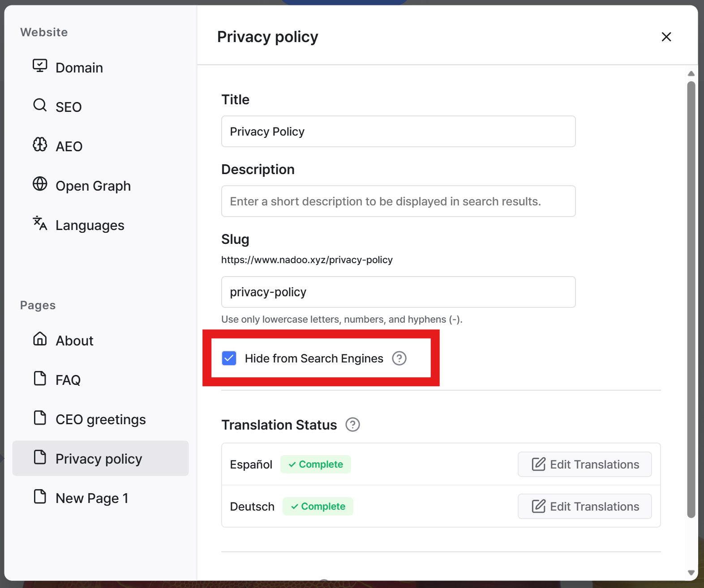Viewport: 704px width, 588px height.
Task: Click the SEO magnifier icon
Action: click(x=40, y=105)
